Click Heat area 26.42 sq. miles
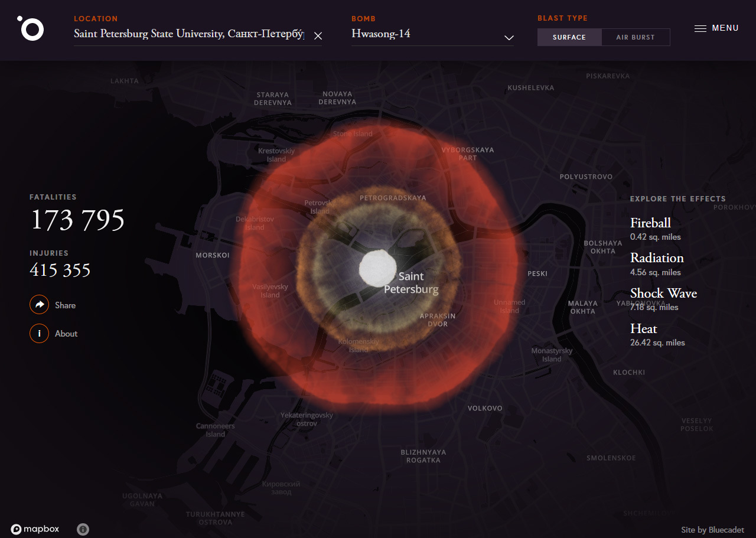The image size is (756, 538). click(657, 343)
